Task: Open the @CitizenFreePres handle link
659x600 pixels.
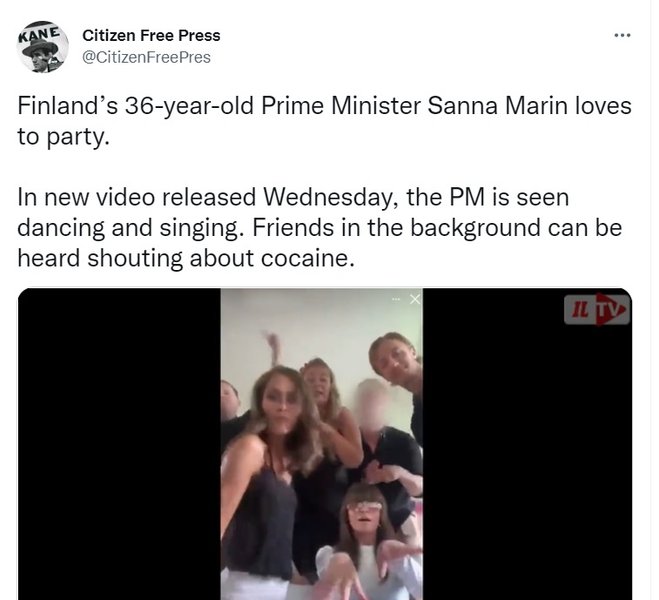Action: click(x=146, y=58)
